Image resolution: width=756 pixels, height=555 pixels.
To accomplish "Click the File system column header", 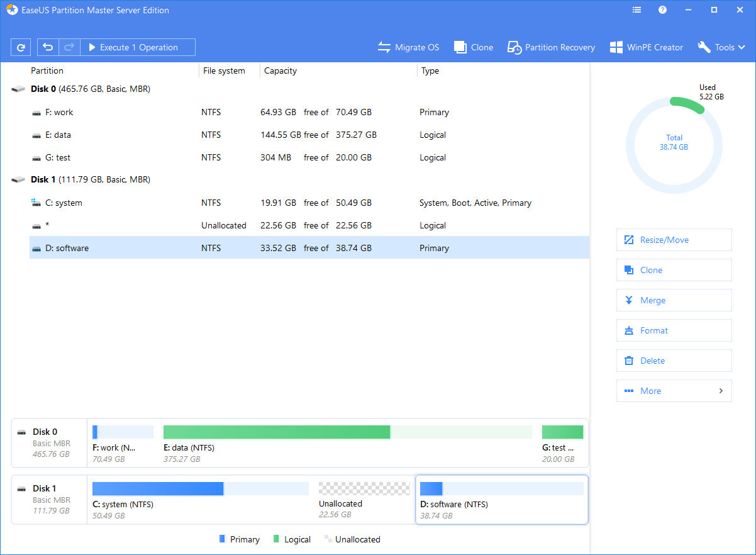I will (223, 70).
